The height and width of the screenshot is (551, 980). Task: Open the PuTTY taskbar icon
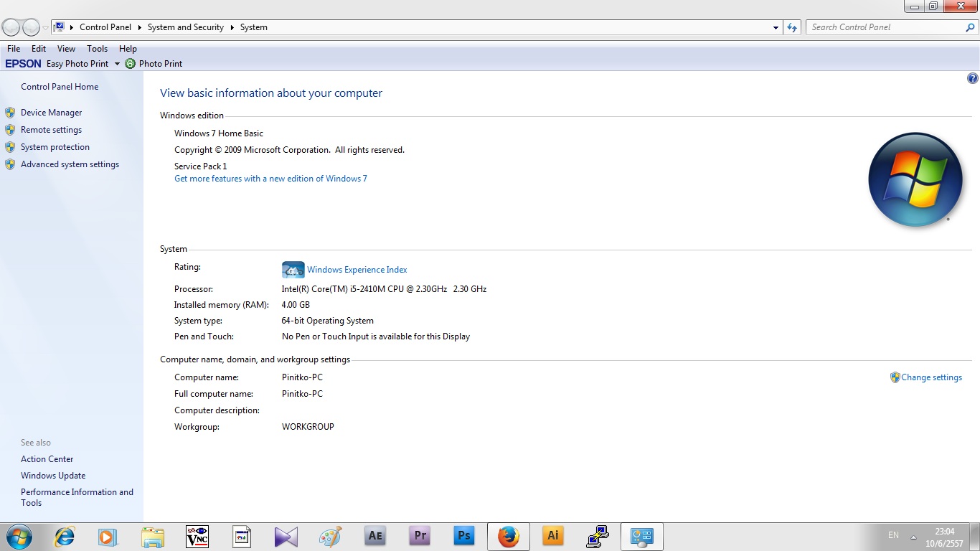tap(598, 537)
